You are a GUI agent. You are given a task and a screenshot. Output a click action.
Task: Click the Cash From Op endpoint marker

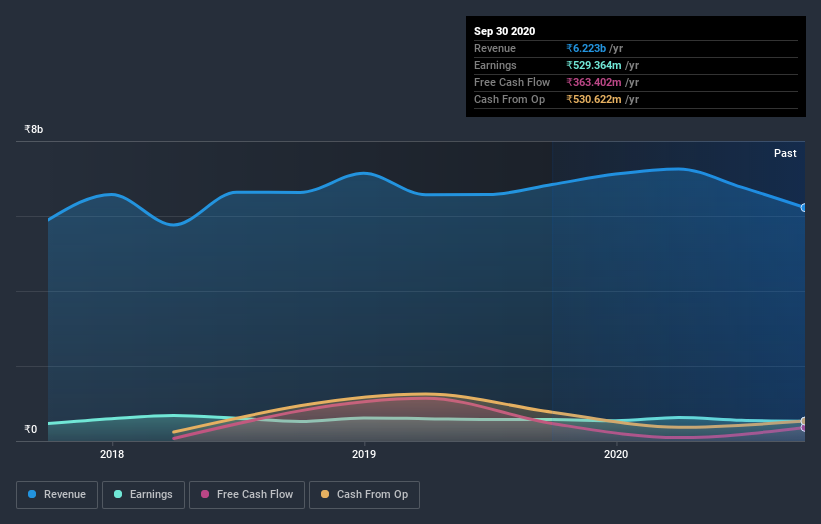804,421
